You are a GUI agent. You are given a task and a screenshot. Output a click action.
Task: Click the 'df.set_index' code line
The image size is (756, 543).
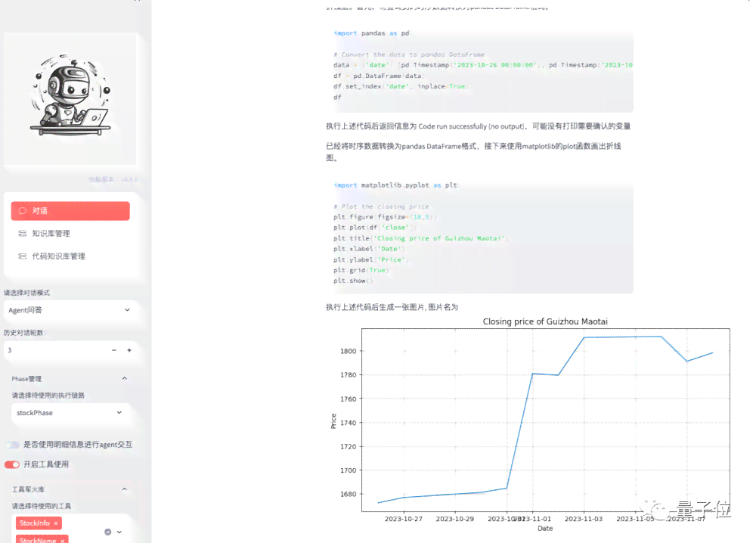pyautogui.click(x=401, y=86)
